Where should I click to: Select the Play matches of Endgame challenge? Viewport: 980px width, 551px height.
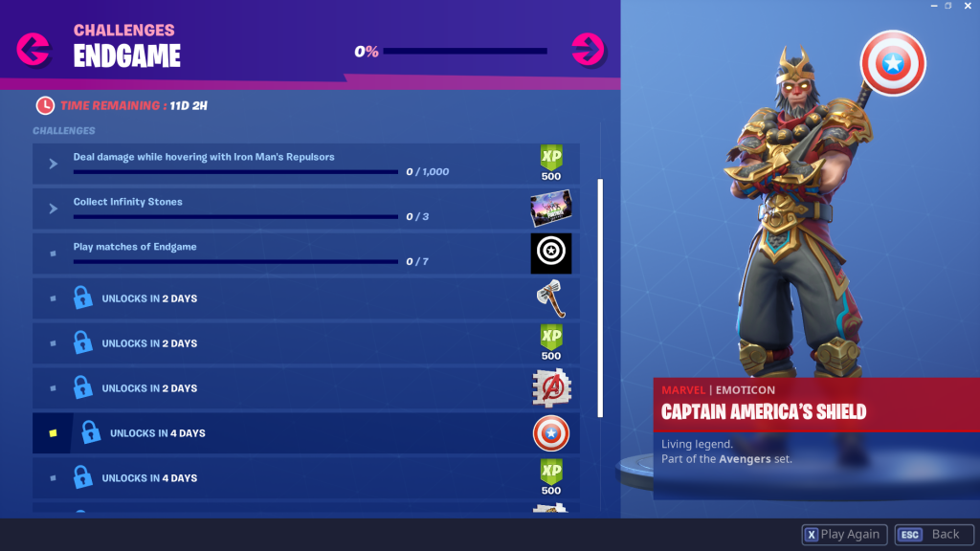click(x=306, y=253)
